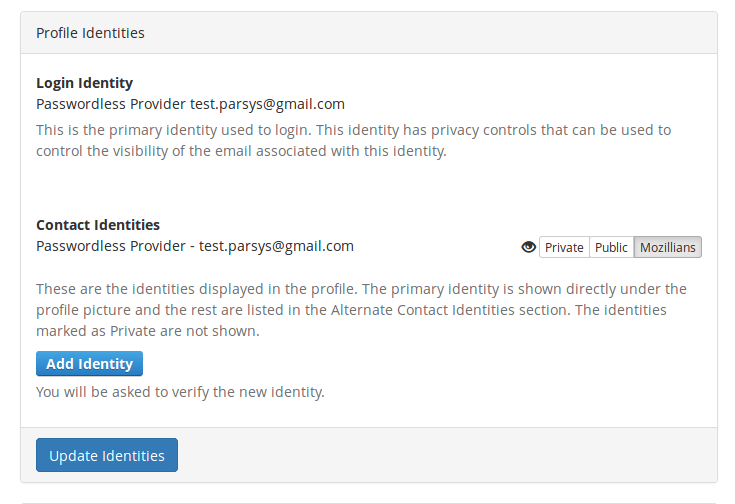Click the contact identity email after the dash
The width and height of the screenshot is (735, 504).
click(276, 246)
